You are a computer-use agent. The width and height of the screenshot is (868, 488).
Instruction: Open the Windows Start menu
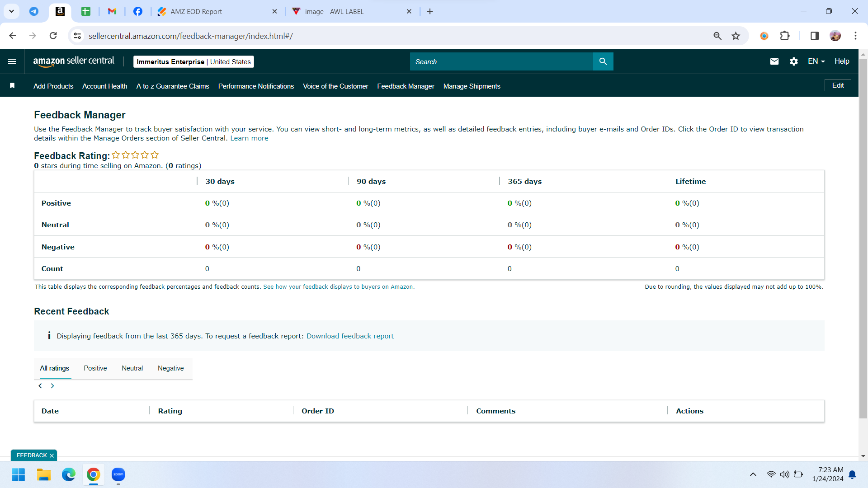[x=19, y=474]
